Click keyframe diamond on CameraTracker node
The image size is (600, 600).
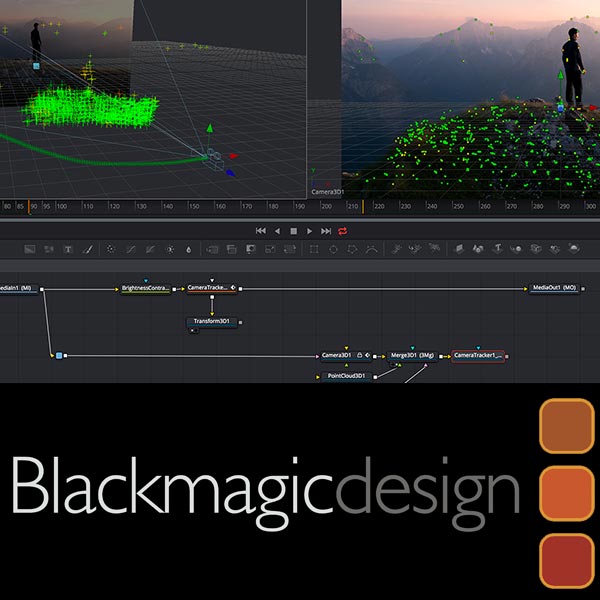coord(233,287)
